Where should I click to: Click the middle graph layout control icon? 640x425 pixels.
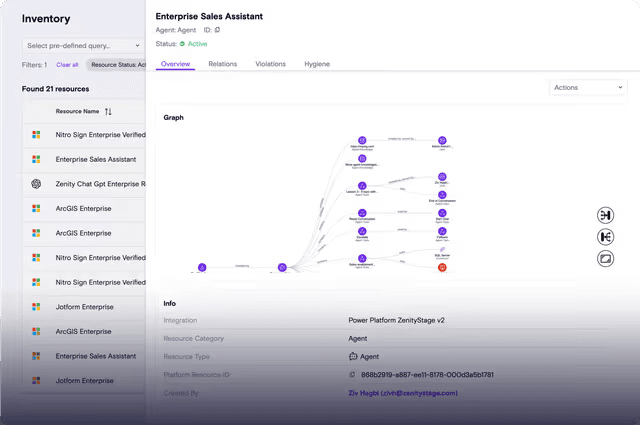pos(605,237)
